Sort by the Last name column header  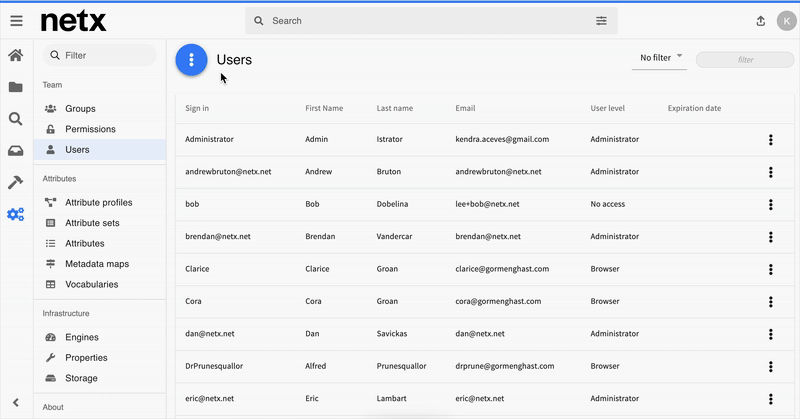395,108
